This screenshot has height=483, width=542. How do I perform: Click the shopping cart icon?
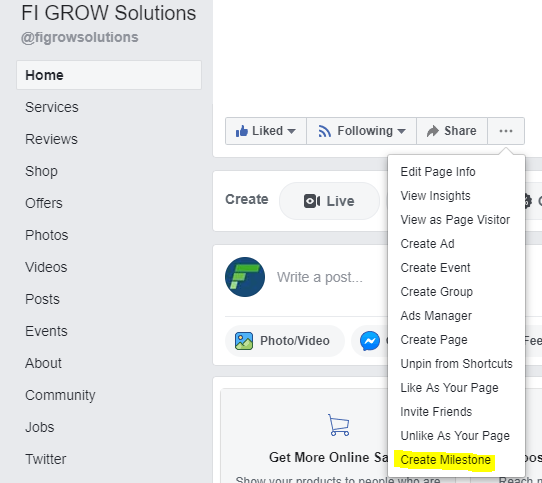[338, 425]
